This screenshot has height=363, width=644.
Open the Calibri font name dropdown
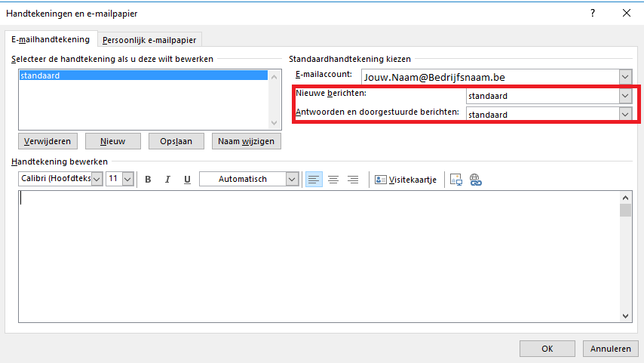pos(97,180)
